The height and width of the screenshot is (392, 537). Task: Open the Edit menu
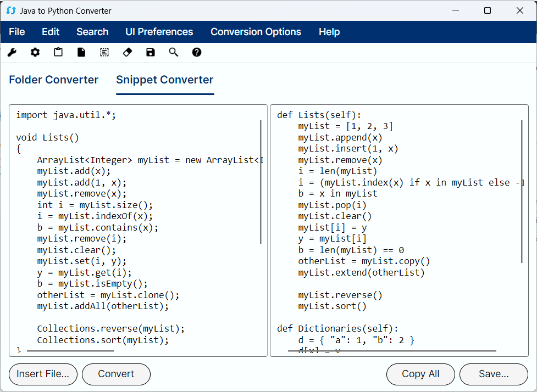[x=51, y=32]
